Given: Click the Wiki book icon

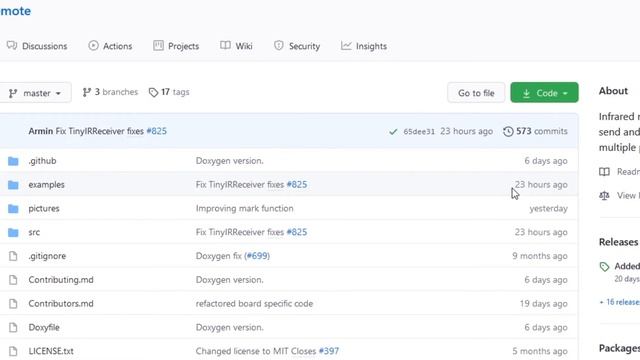Looking at the screenshot, I should coord(225,46).
